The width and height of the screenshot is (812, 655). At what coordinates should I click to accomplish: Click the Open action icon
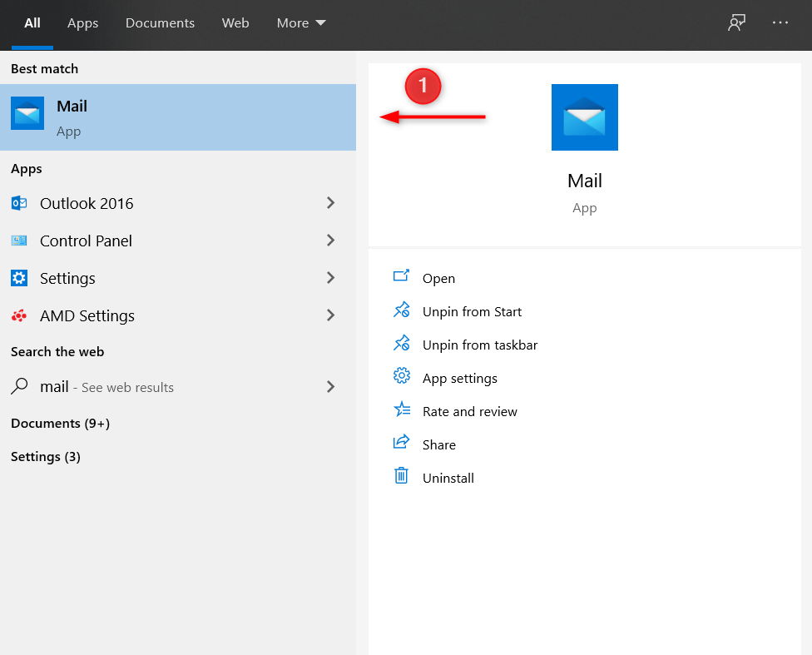pos(401,275)
